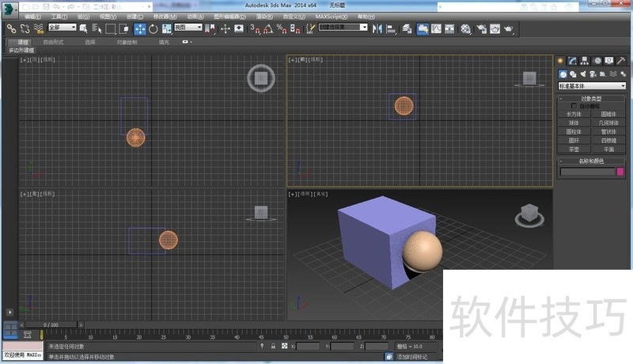
Task: Click the teapot Render Production icon
Action: [x=509, y=28]
